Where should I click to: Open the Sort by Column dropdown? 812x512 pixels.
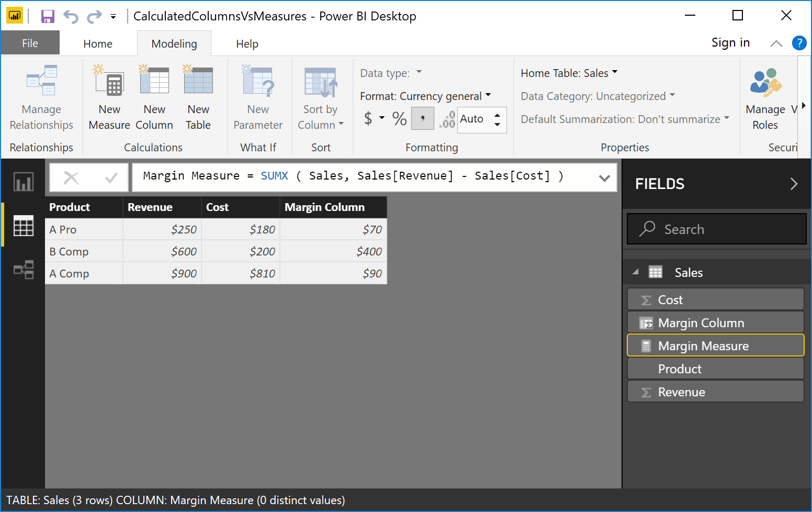(x=320, y=98)
